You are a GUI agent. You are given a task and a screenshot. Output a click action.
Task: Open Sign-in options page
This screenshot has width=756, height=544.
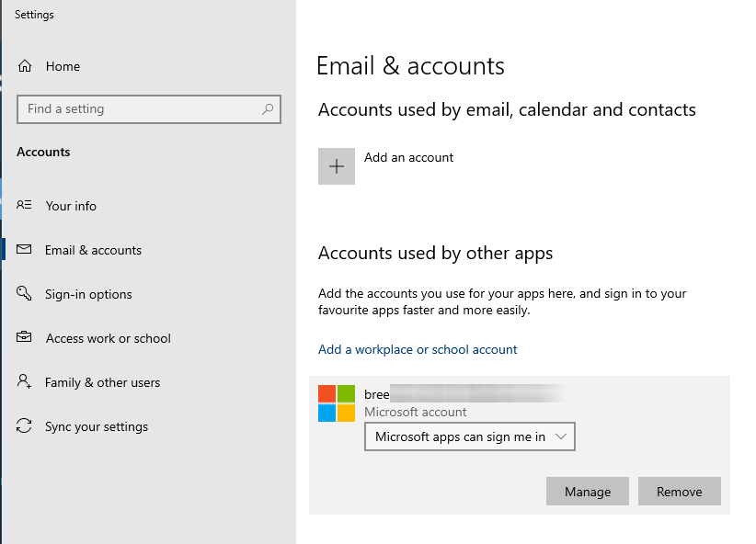(x=88, y=294)
